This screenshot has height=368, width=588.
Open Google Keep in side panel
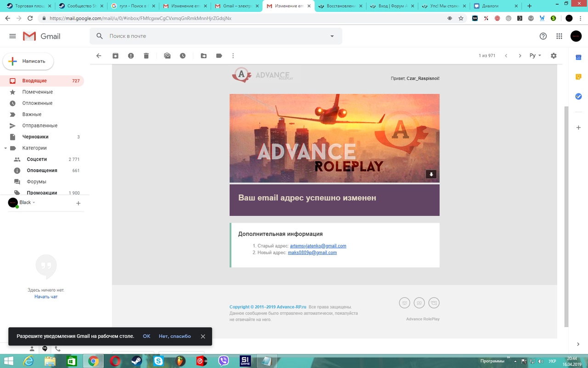click(x=579, y=77)
